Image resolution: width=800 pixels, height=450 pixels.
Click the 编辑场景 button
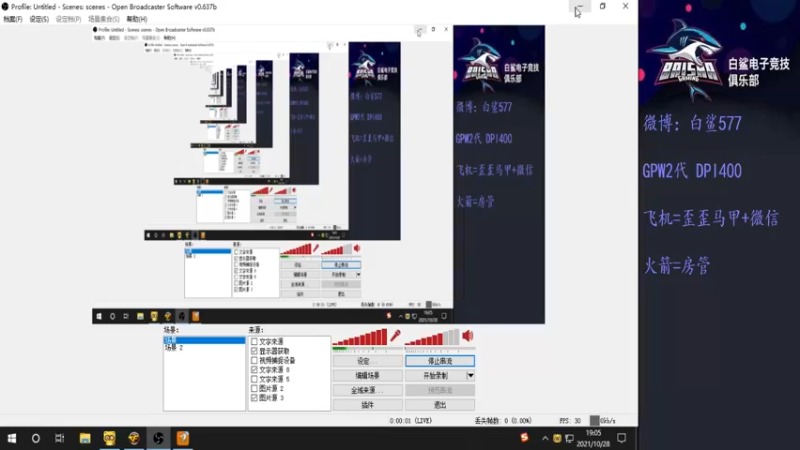[x=367, y=376]
